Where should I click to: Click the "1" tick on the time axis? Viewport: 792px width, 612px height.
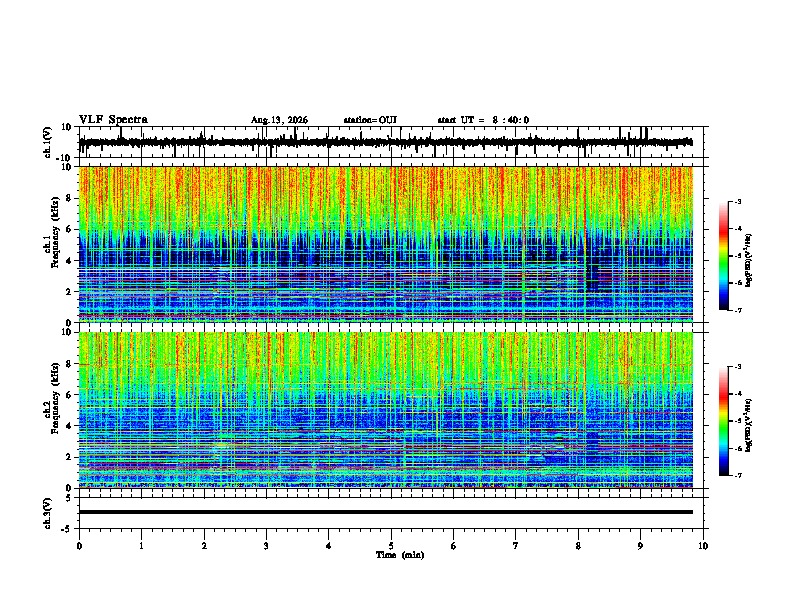141,546
